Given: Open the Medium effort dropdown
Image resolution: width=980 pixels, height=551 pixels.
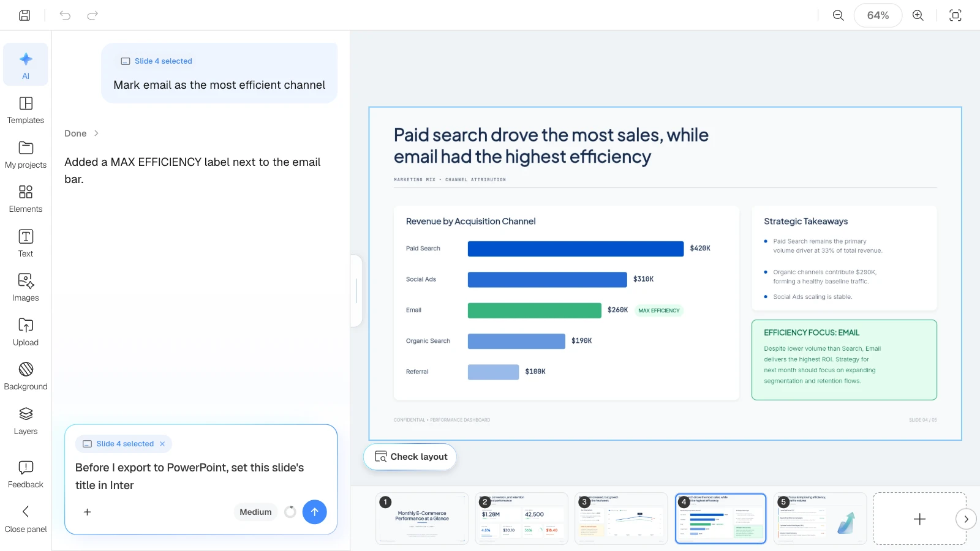Looking at the screenshot, I should click(x=255, y=512).
